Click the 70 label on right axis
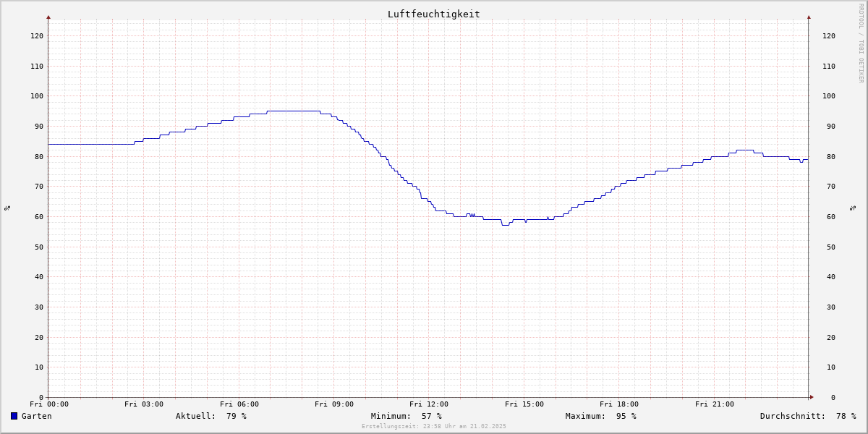This screenshot has height=434, width=868. (x=831, y=186)
